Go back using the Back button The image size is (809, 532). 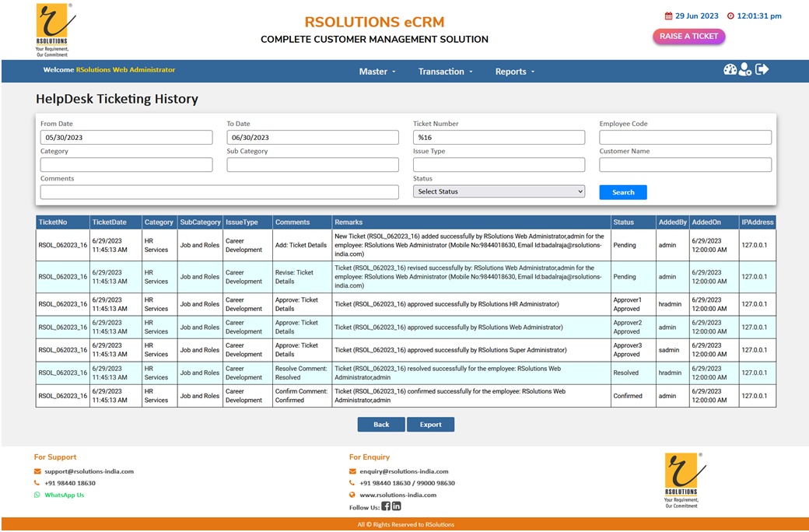coord(381,425)
